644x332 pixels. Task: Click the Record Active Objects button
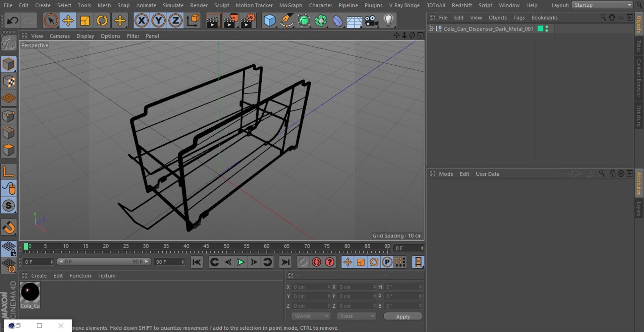[303, 262]
